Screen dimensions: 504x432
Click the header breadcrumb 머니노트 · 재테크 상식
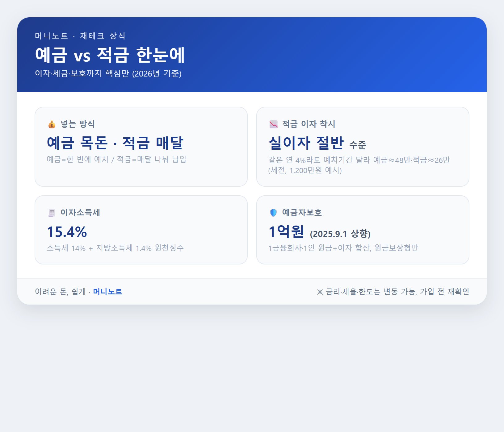click(80, 36)
